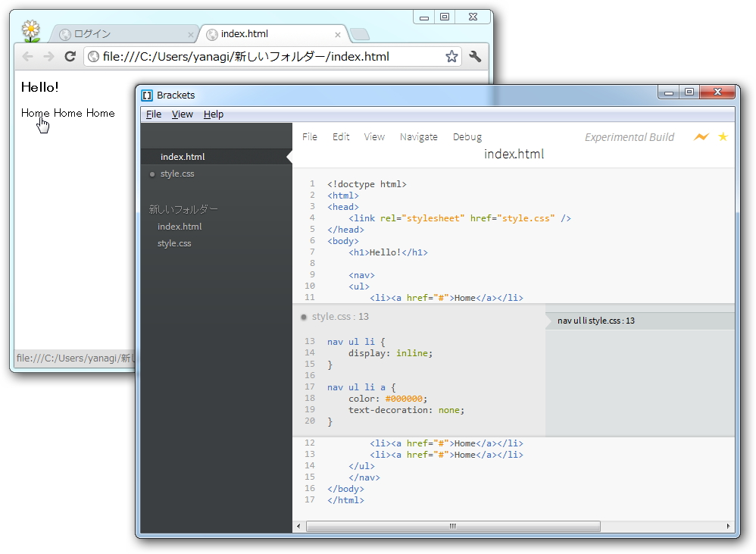Open the Chrome wrench menu
This screenshot has height=554, width=756.
pyautogui.click(x=475, y=56)
